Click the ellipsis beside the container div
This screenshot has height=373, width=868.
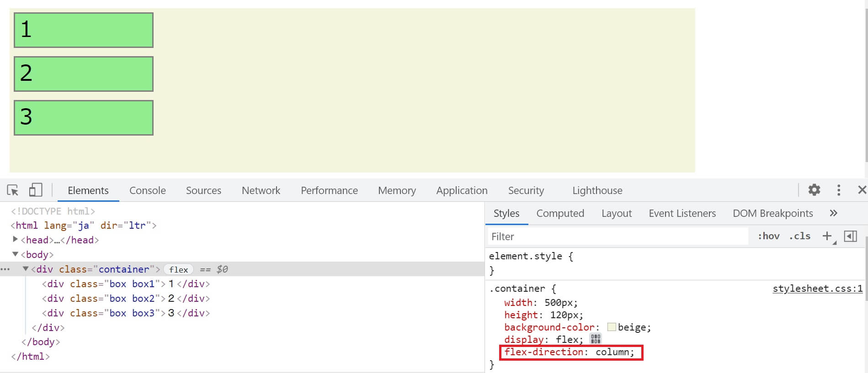(5, 269)
